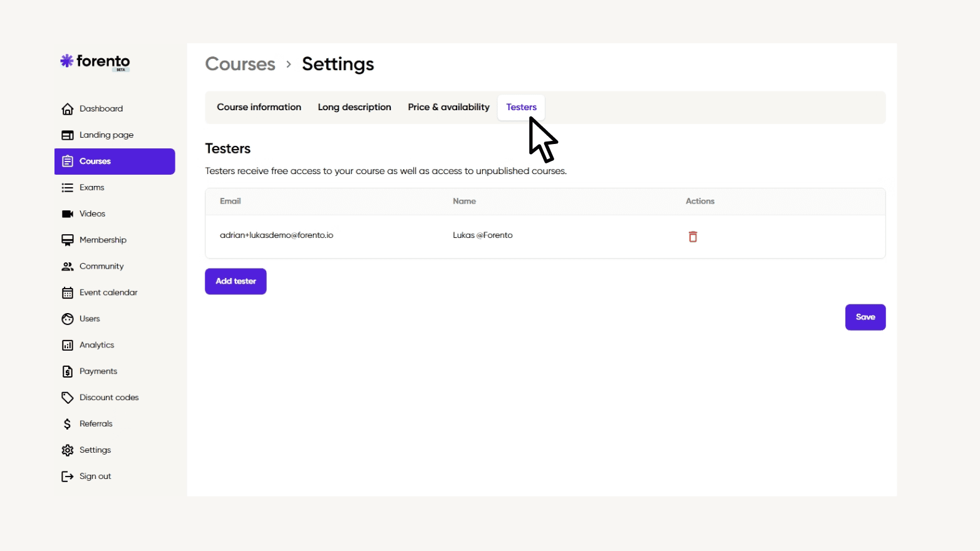Click the Event calendar icon
The width and height of the screenshot is (980, 551).
coord(68,293)
